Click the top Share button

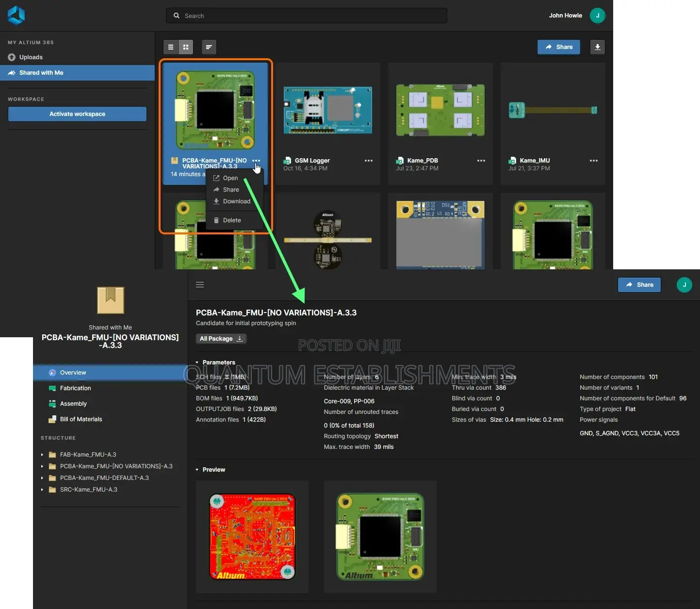click(559, 47)
